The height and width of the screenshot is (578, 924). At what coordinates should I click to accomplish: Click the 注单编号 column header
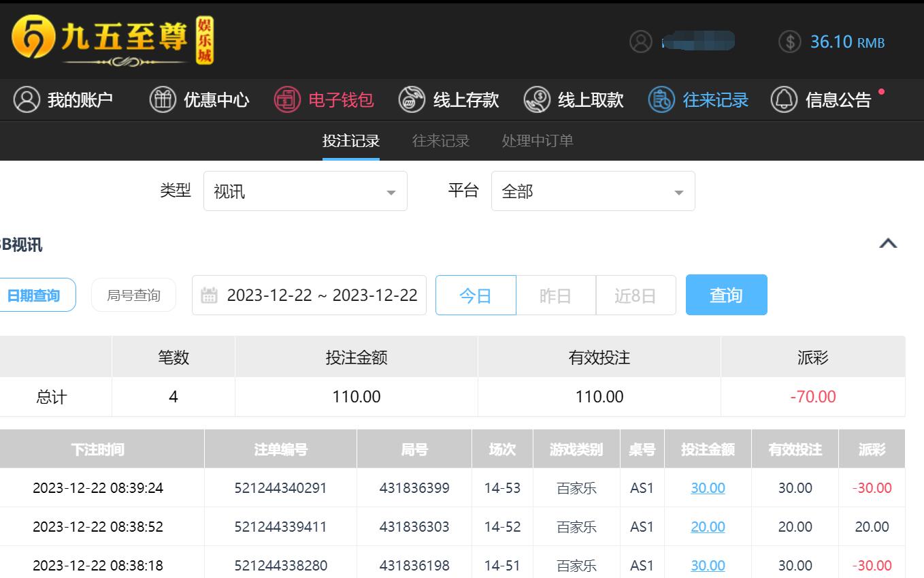tap(280, 449)
